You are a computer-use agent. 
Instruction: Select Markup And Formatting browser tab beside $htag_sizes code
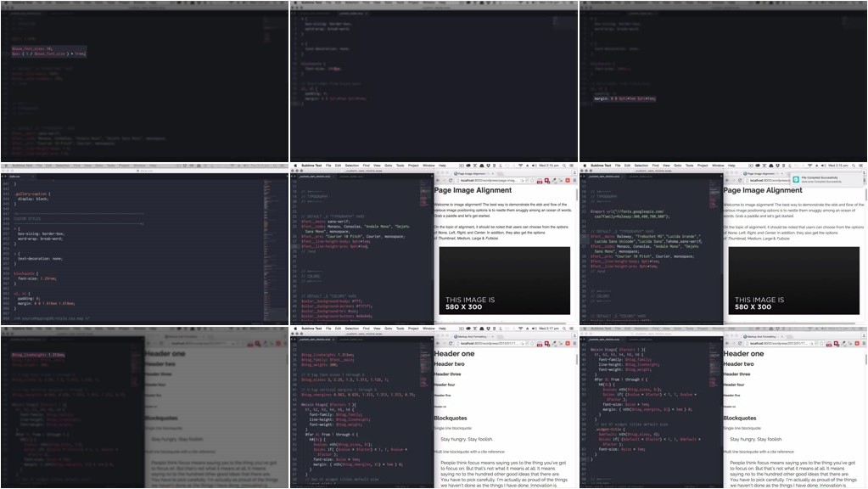[472, 337]
